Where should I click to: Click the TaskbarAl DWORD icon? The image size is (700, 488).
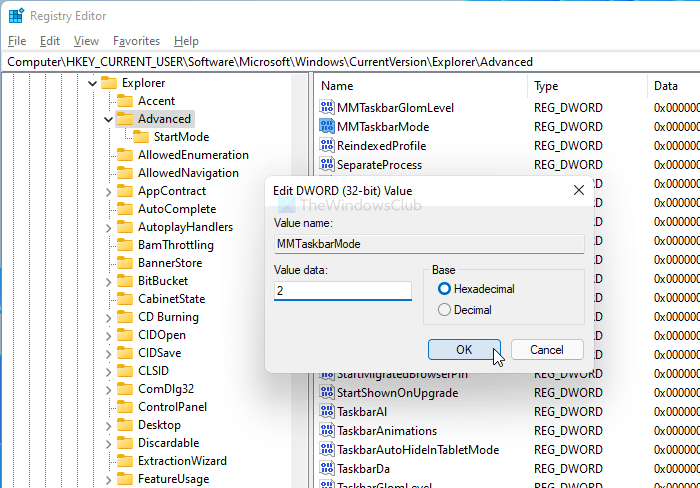(327, 411)
